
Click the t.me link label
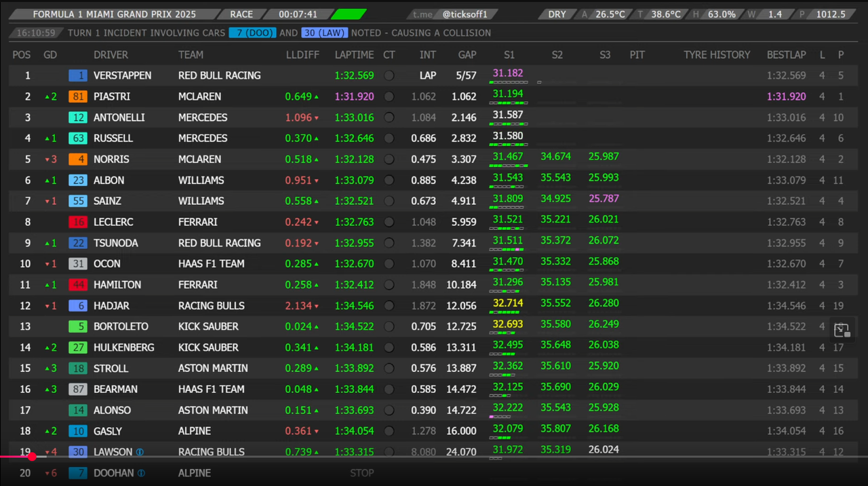click(422, 14)
